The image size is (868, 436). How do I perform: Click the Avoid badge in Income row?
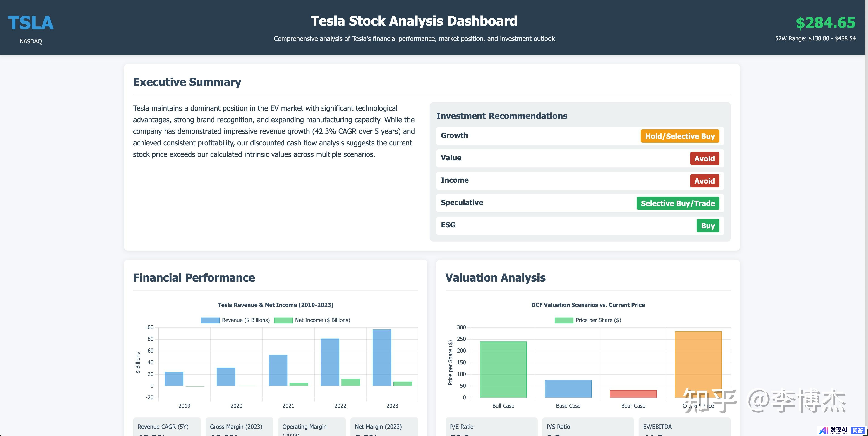coord(704,181)
